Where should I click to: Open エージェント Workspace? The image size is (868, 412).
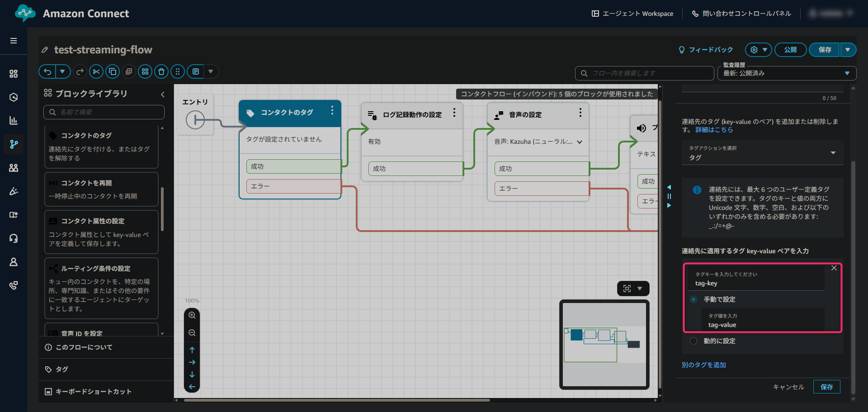pos(632,14)
